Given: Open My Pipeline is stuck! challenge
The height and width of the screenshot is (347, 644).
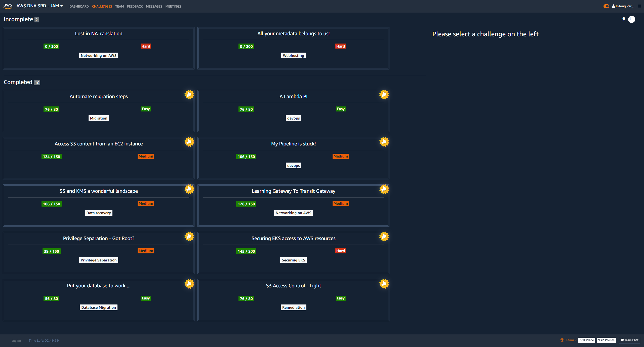Looking at the screenshot, I should (x=293, y=144).
